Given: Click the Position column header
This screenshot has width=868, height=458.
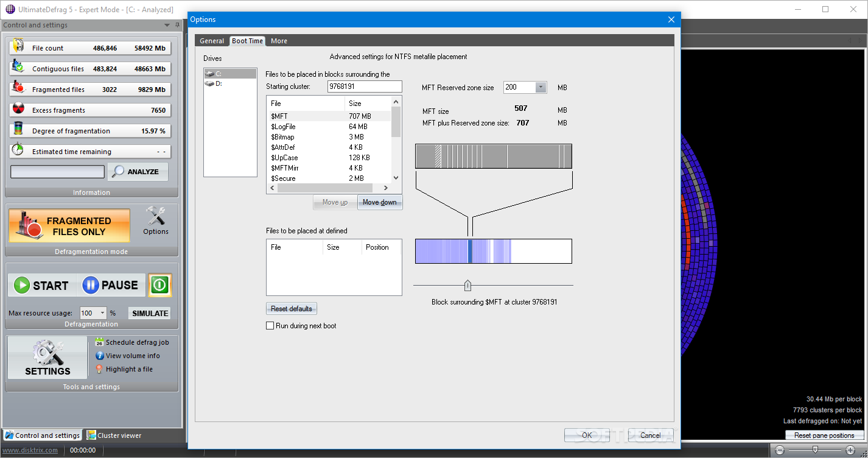Looking at the screenshot, I should click(x=381, y=247).
